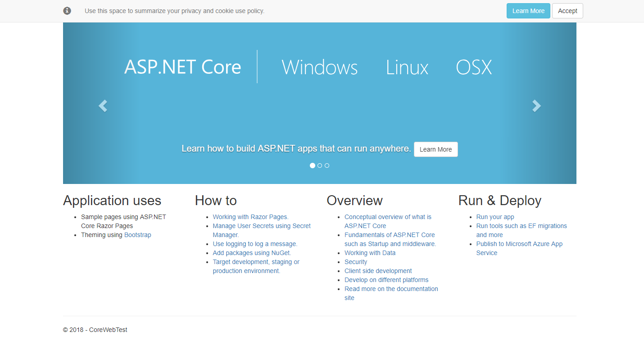644x354 pixels.
Task: Open Client side development link
Action: pyautogui.click(x=378, y=271)
